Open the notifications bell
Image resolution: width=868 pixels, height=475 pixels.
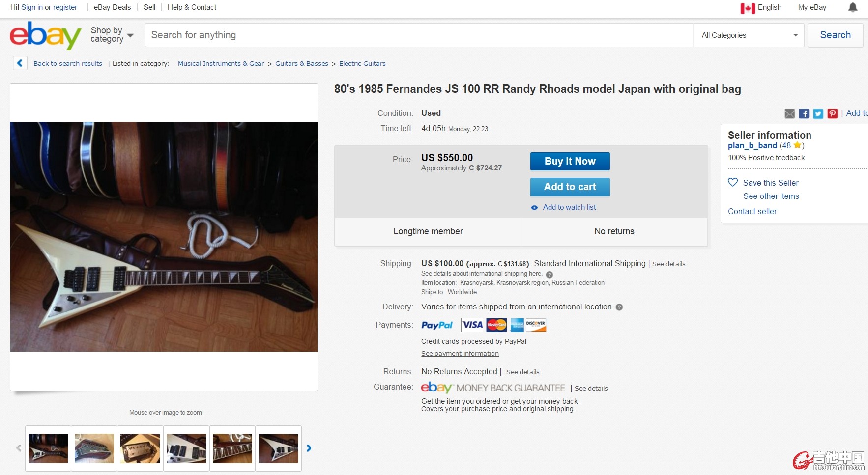(x=853, y=7)
